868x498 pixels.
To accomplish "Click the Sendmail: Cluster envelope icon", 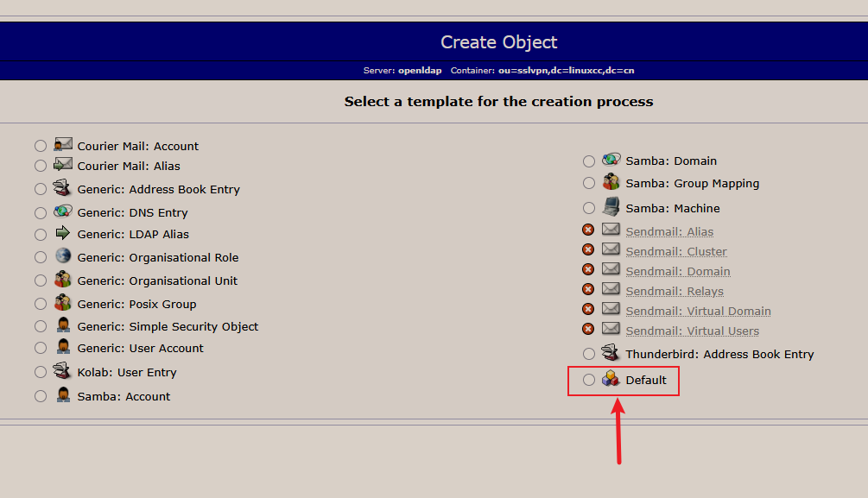I will 611,249.
